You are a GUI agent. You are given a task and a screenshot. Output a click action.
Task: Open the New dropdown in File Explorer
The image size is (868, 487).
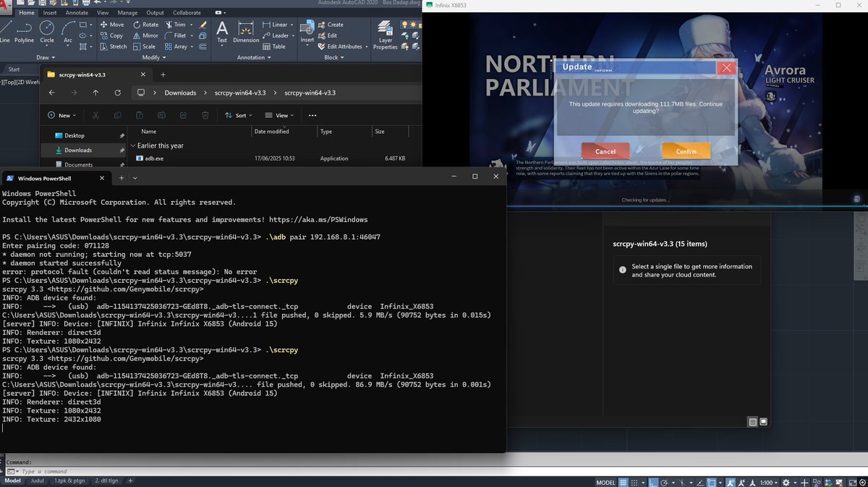(63, 115)
